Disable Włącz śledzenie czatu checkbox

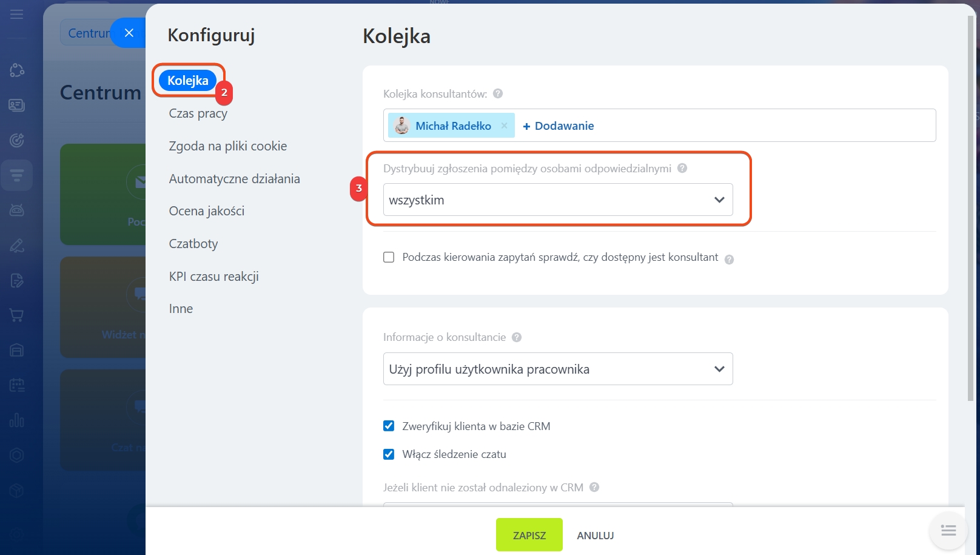coord(389,454)
